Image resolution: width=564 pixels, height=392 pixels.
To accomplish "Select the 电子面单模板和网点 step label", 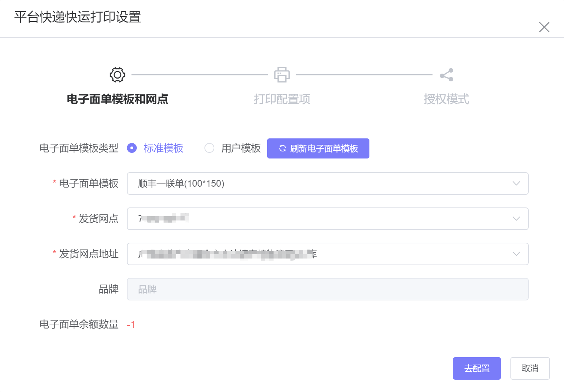I will pos(117,99).
